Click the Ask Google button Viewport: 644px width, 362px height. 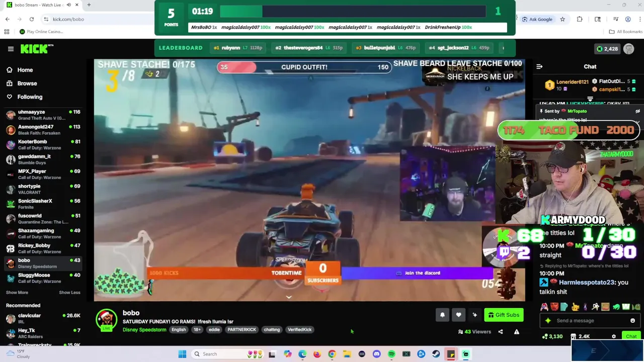pyautogui.click(x=537, y=19)
